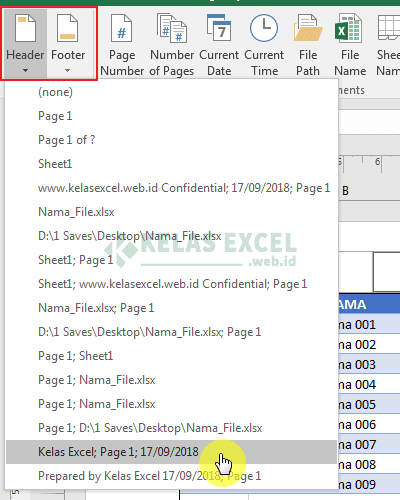Select cell containing 'na 007'
This screenshot has height=500, width=400.
369,445
